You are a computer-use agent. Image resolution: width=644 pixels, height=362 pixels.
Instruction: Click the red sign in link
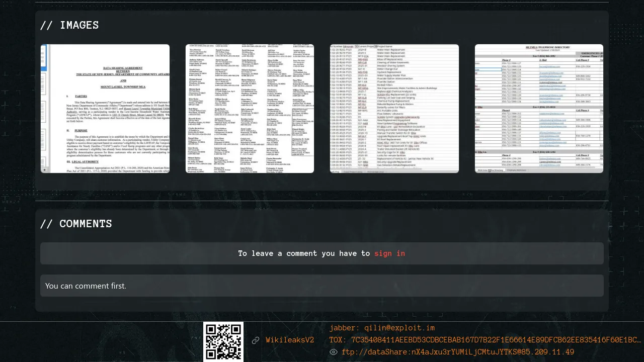click(x=389, y=253)
